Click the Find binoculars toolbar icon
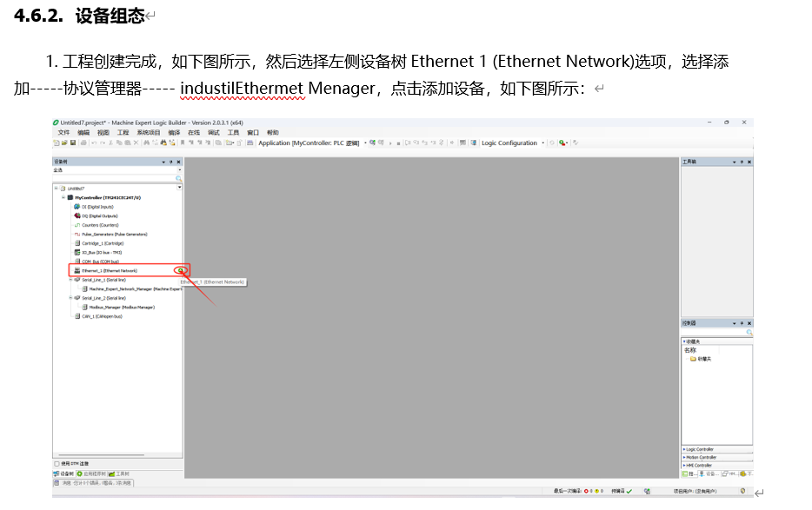This screenshot has height=510, width=812. click(x=147, y=142)
